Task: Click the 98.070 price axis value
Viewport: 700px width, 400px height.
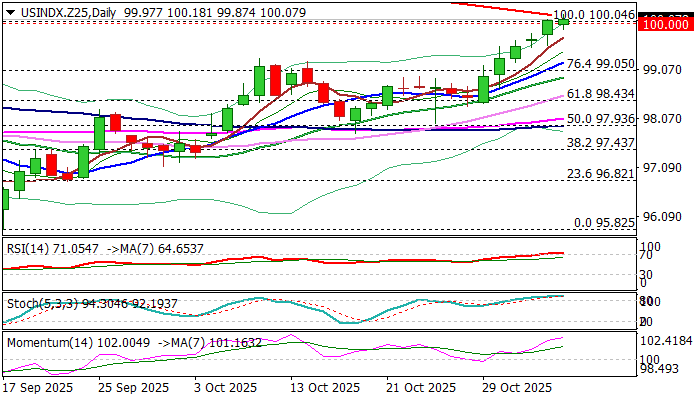Action: click(662, 119)
